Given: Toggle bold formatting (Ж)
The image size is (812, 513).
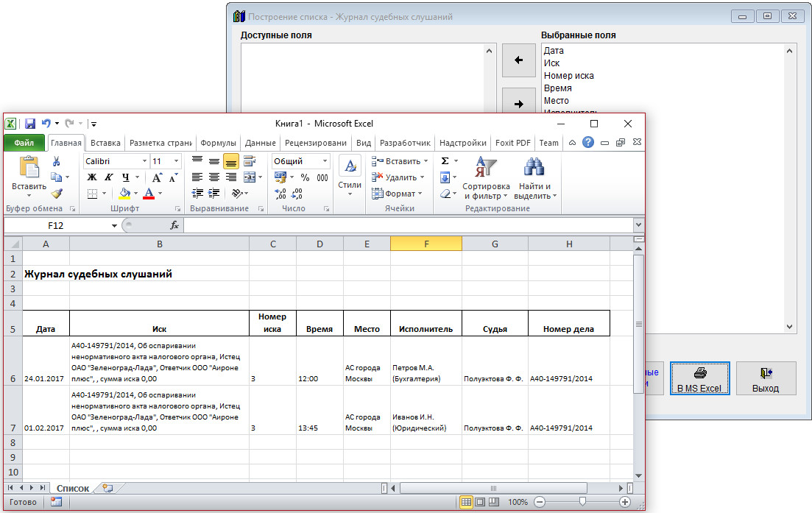Looking at the screenshot, I should coord(92,177).
